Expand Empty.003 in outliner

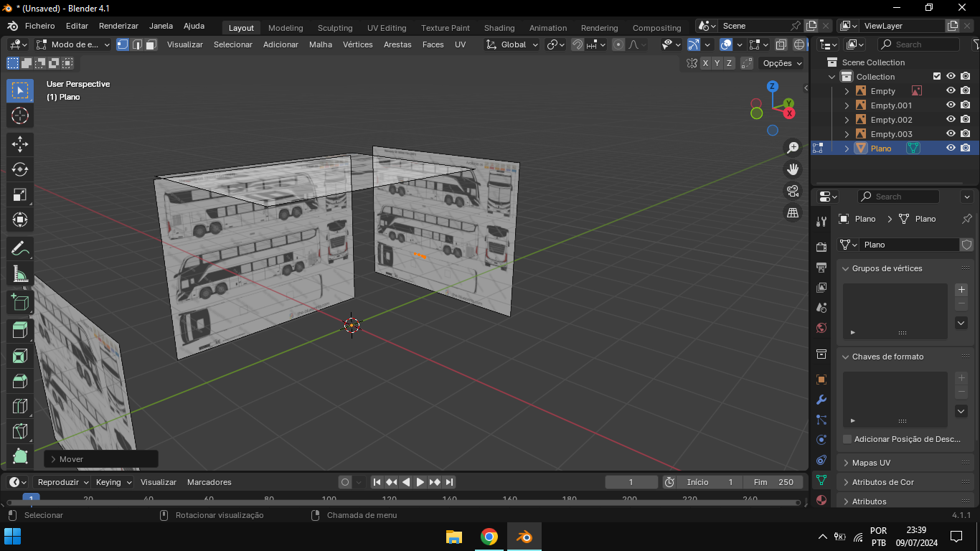(x=847, y=134)
